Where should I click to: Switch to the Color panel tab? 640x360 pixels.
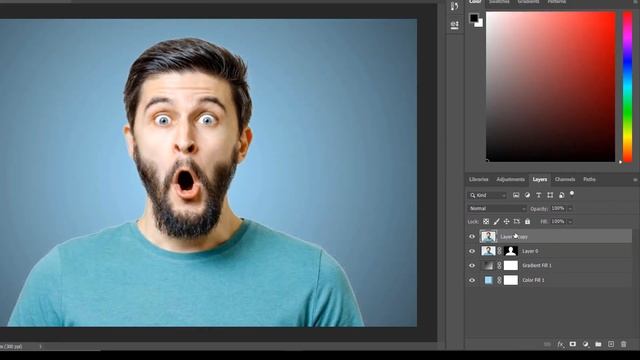(475, 2)
